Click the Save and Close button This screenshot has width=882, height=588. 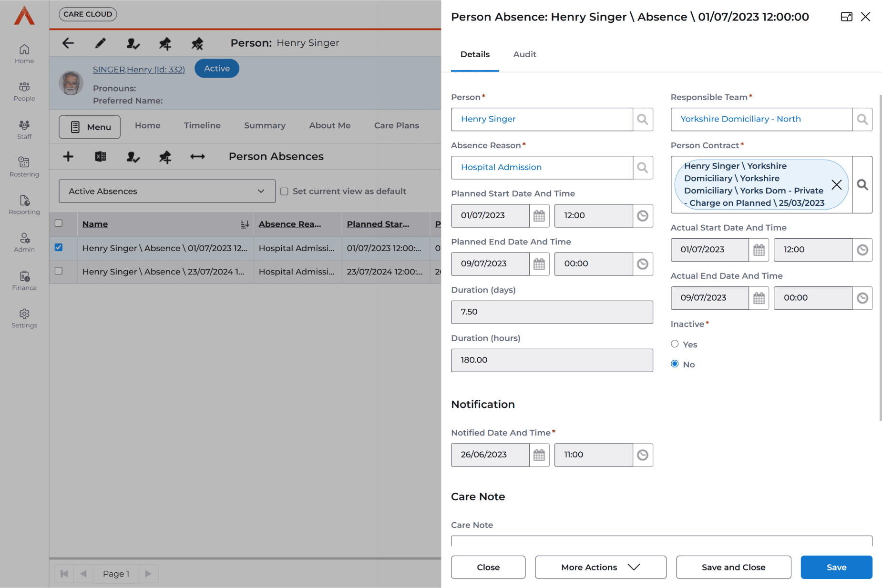tap(733, 567)
